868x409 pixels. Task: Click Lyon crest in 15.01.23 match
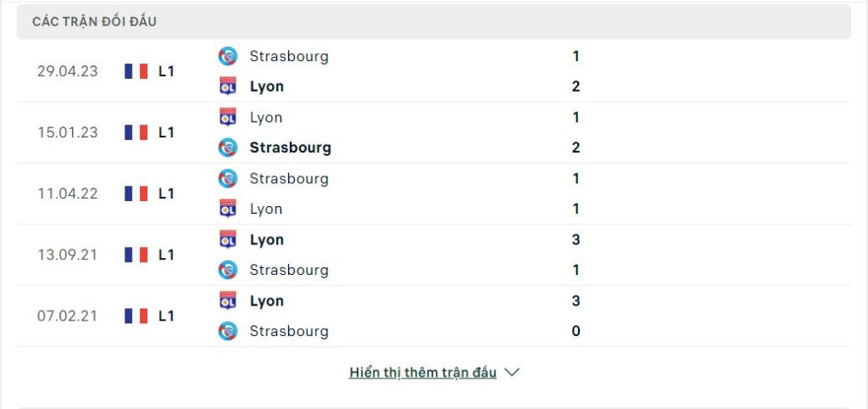(227, 117)
